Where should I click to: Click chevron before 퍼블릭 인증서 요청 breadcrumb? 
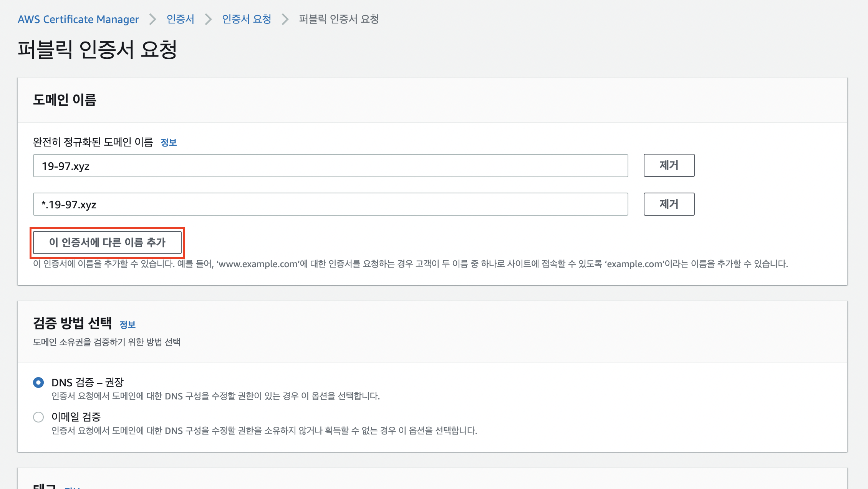tap(285, 19)
